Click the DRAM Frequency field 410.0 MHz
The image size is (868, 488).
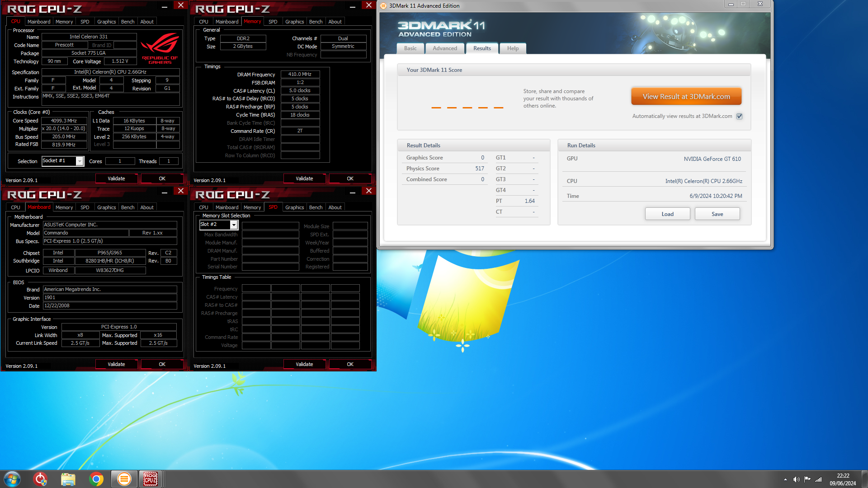300,74
